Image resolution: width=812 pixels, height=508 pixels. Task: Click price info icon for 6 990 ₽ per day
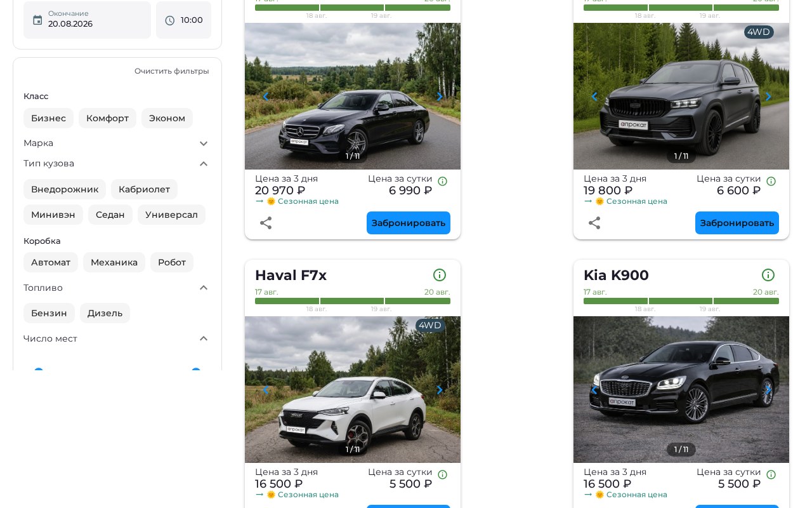(x=443, y=181)
